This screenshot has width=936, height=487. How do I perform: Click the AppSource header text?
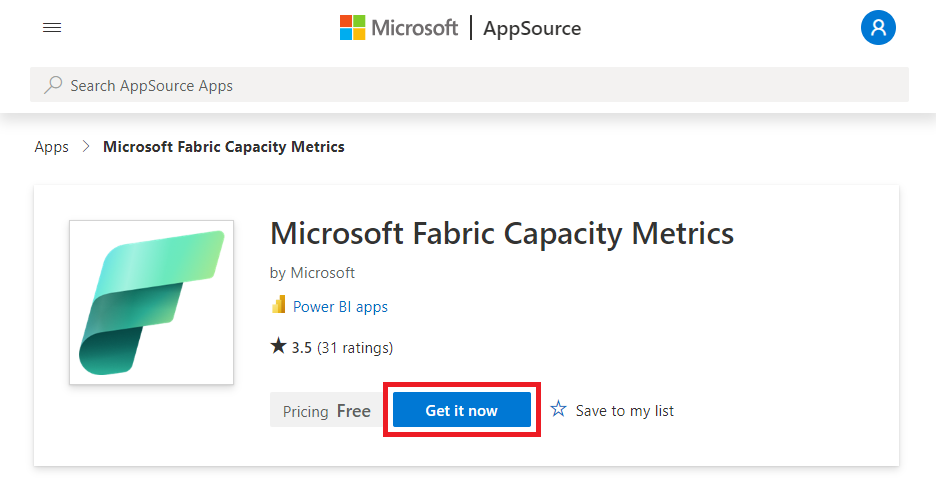tap(532, 28)
